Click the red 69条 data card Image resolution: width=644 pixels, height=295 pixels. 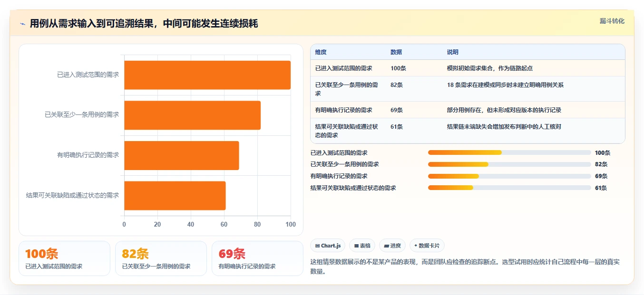257,258
